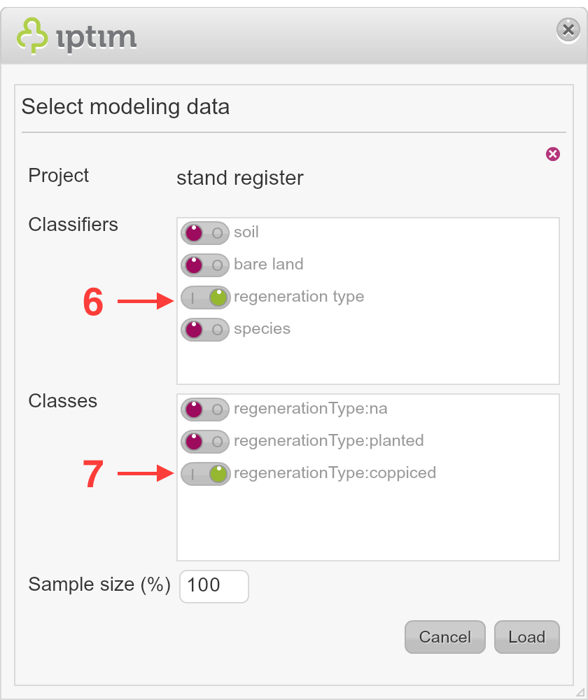The width and height of the screenshot is (588, 700).
Task: Click the Sample size percentage field
Action: pos(214,586)
